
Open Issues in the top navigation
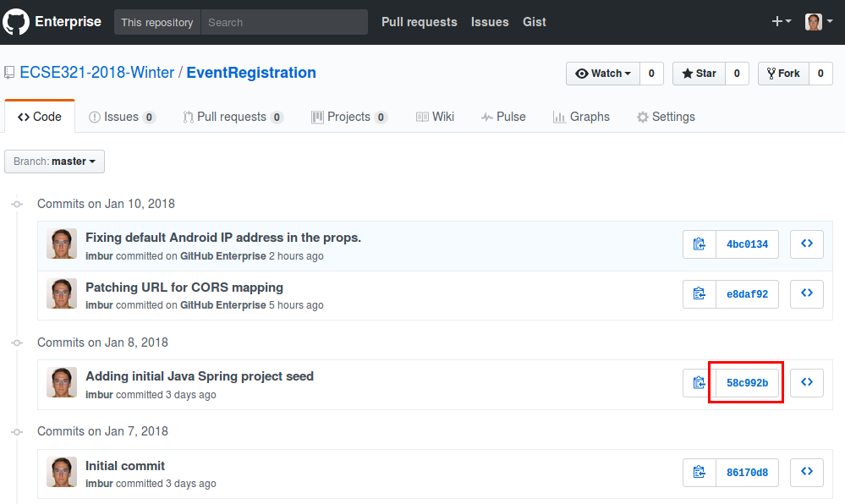(490, 22)
